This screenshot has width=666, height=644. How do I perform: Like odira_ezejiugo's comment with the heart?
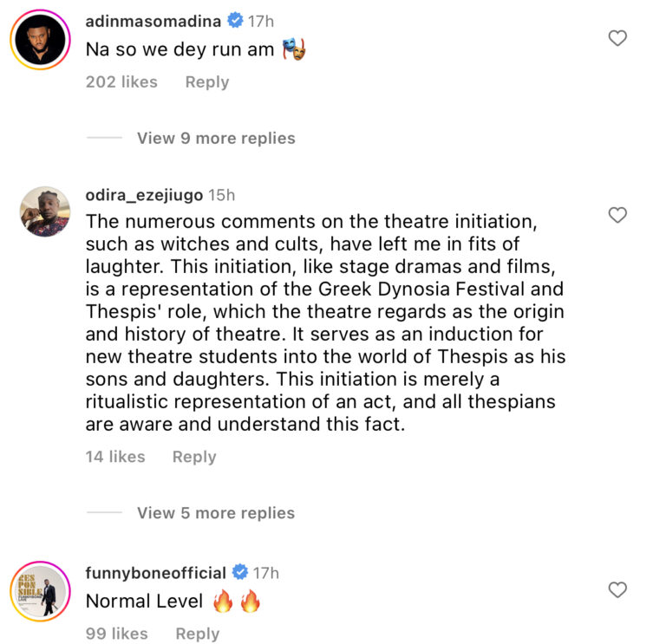click(617, 215)
